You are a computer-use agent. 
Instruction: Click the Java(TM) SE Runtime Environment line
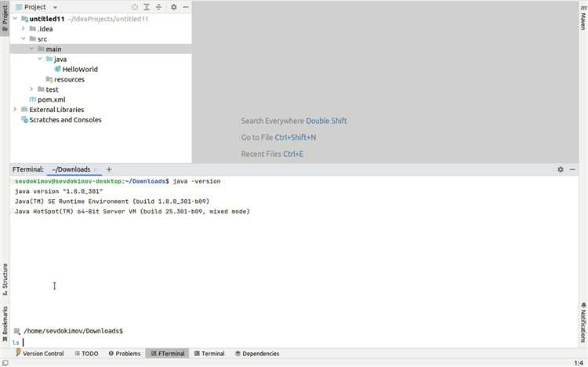pyautogui.click(x=112, y=202)
